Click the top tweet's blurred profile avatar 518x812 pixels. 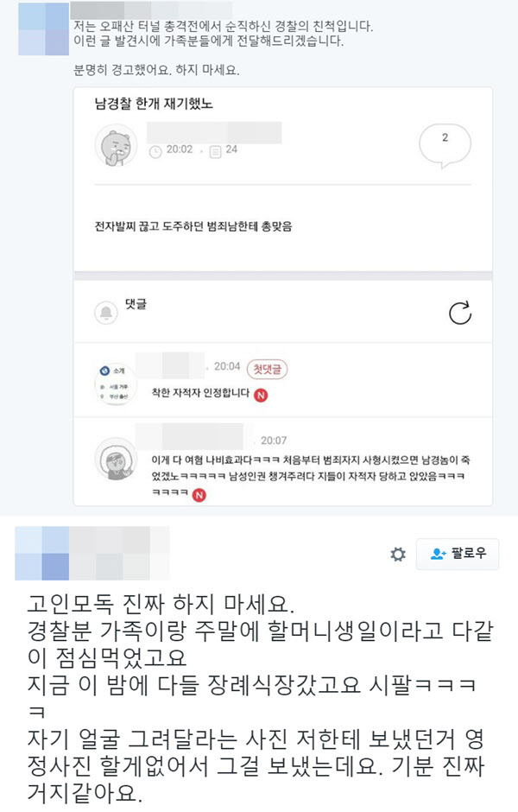click(43, 29)
